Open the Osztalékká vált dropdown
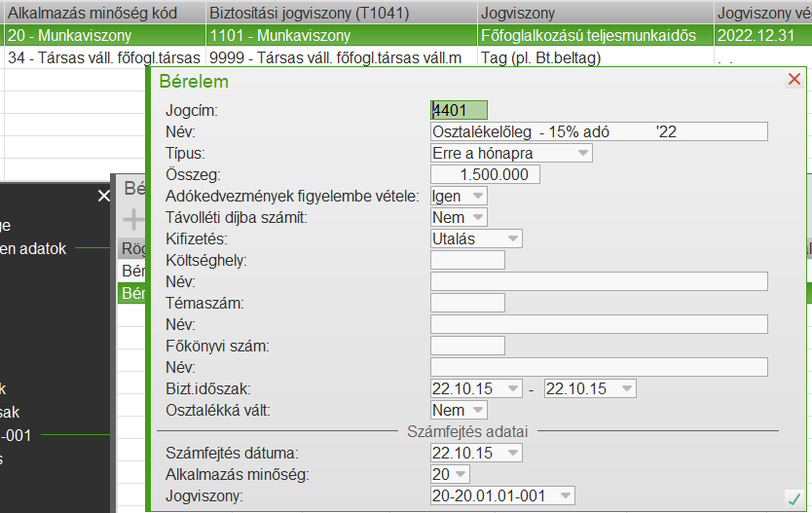The height and width of the screenshot is (513, 812). click(x=459, y=411)
